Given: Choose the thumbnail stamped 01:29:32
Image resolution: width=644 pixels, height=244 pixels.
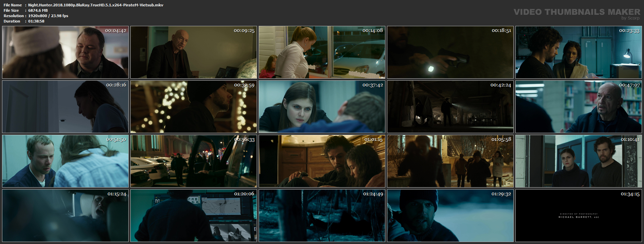Looking at the screenshot, I should 450,215.
